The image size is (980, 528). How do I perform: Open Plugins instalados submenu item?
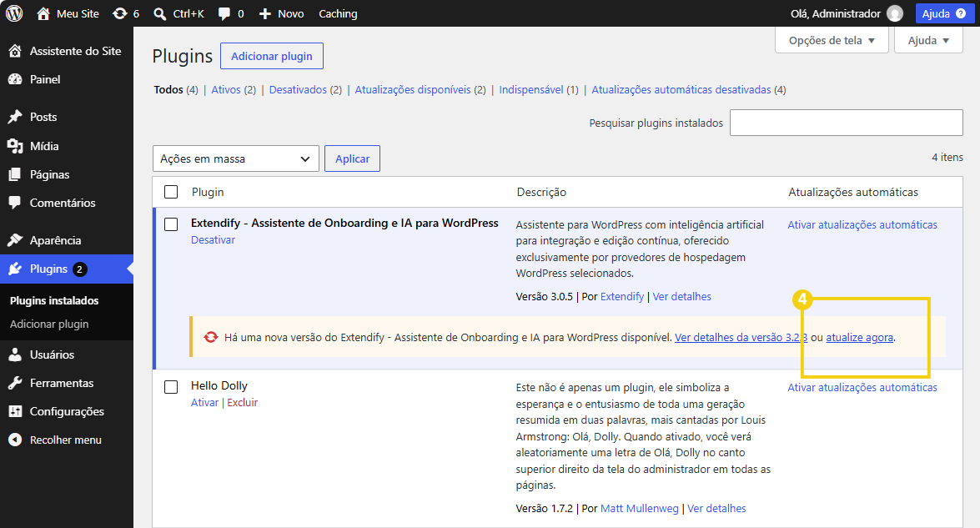click(54, 300)
